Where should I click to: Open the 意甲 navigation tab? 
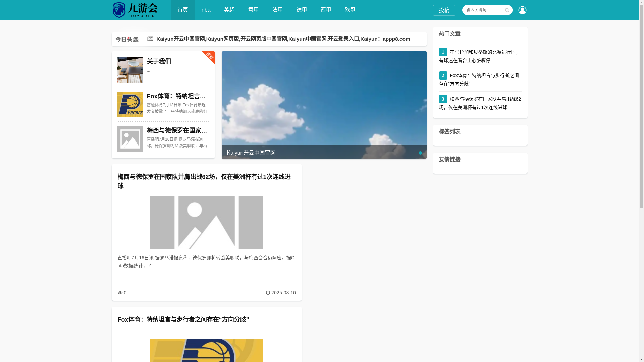[x=254, y=10]
